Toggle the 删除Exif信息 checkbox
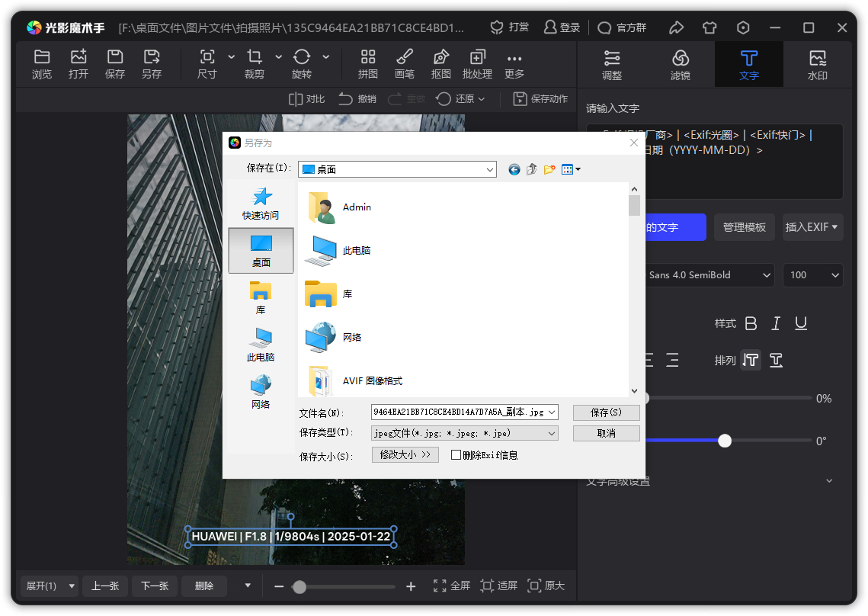 click(x=456, y=455)
